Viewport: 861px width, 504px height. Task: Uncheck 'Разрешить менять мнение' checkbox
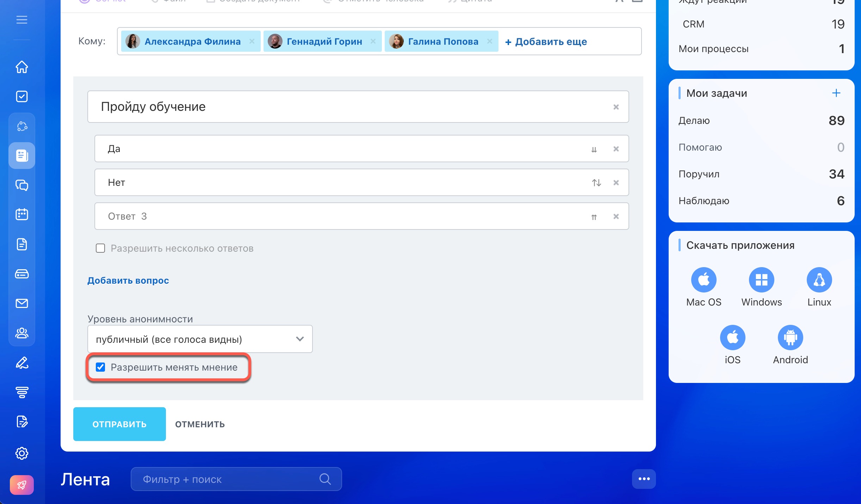click(x=100, y=367)
